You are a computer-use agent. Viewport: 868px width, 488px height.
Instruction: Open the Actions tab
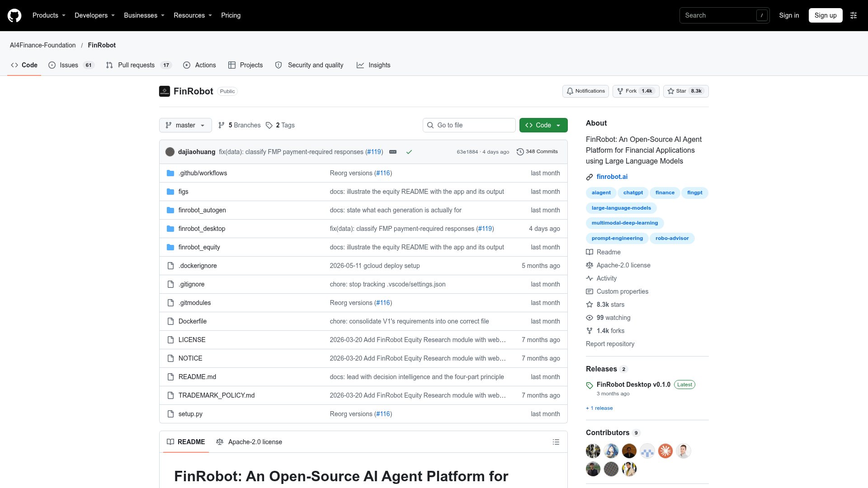[199, 65]
